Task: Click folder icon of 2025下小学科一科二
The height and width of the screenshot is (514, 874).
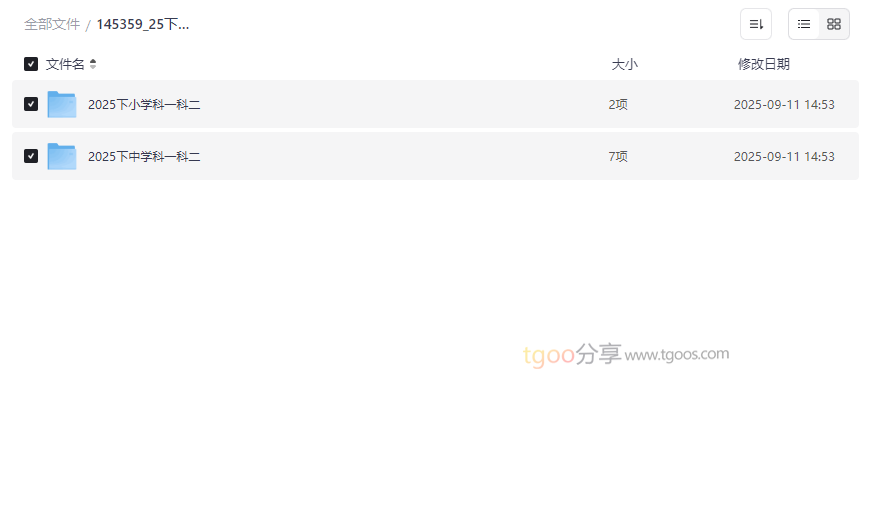Action: coord(62,104)
